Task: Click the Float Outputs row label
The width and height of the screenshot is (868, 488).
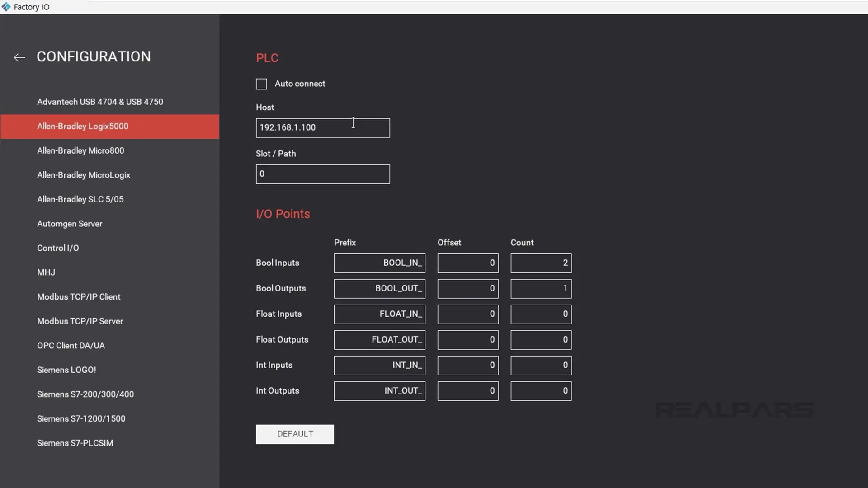Action: tap(282, 340)
